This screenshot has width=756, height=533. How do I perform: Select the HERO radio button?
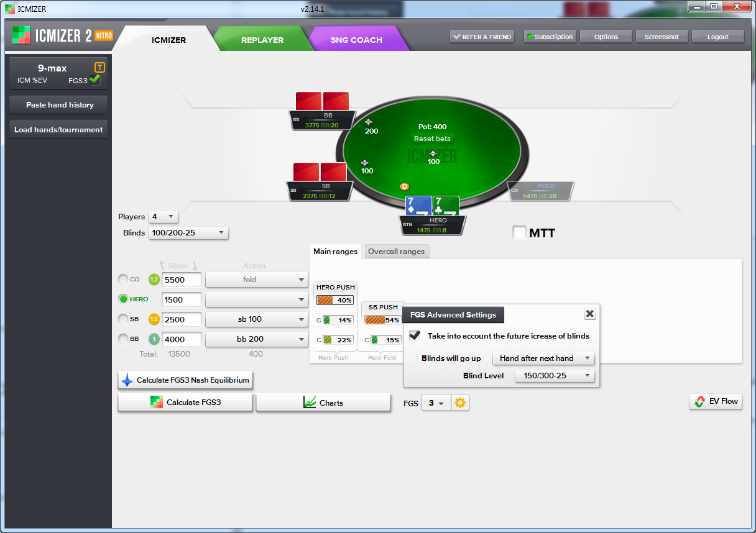(x=123, y=299)
